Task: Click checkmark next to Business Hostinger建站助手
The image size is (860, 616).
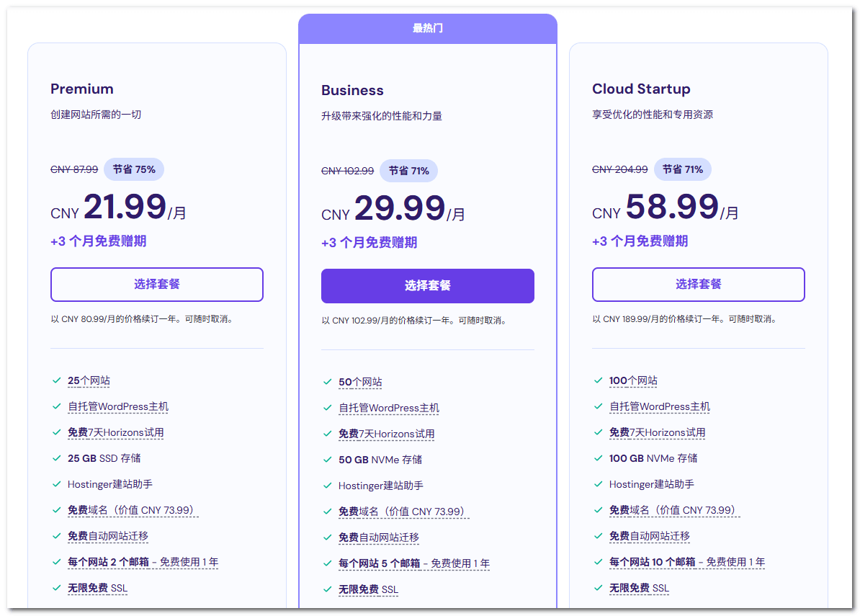Action: coord(327,486)
